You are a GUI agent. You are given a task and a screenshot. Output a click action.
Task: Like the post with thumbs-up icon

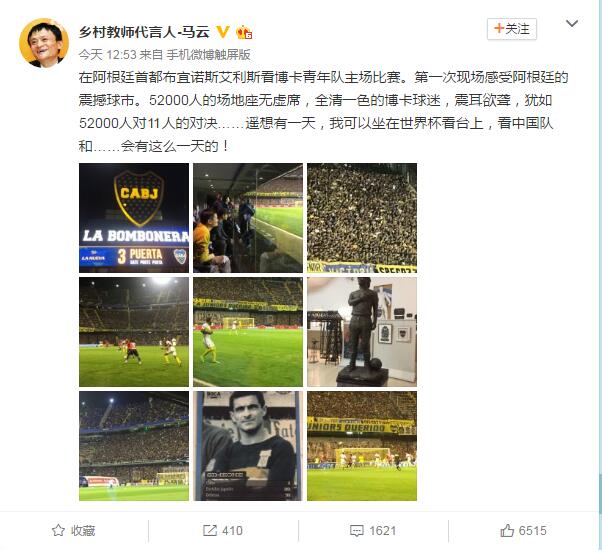click(x=507, y=530)
